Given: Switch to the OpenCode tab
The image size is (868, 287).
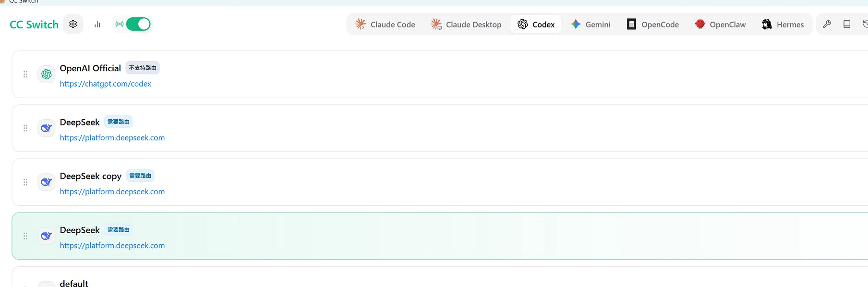Looking at the screenshot, I should click(x=653, y=24).
